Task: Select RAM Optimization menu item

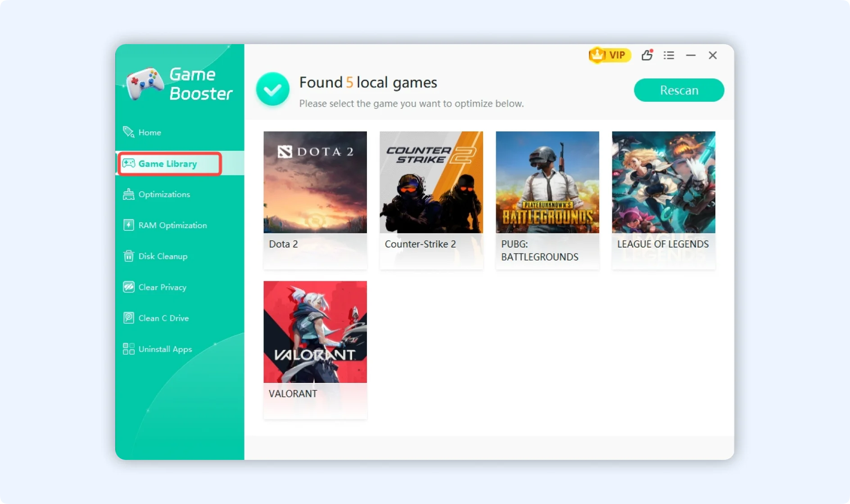Action: click(180, 225)
